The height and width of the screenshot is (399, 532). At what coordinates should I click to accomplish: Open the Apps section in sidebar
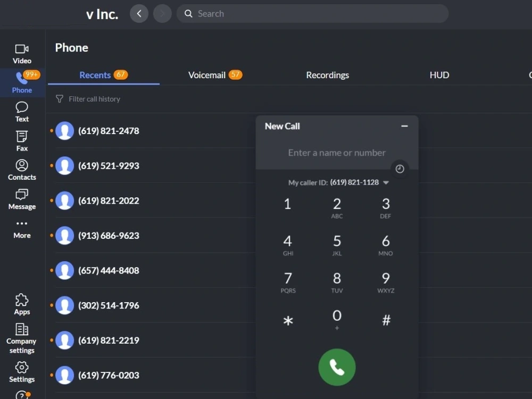(x=22, y=304)
